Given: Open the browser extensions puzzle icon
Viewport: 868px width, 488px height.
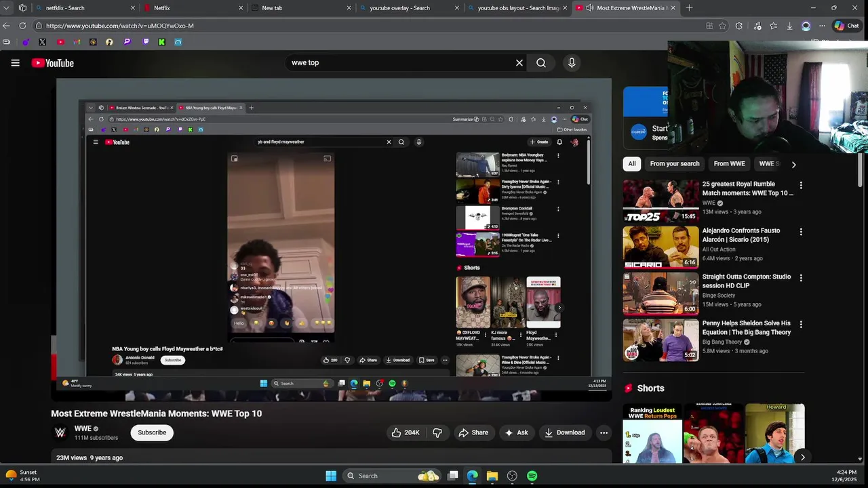Looking at the screenshot, I should point(739,26).
